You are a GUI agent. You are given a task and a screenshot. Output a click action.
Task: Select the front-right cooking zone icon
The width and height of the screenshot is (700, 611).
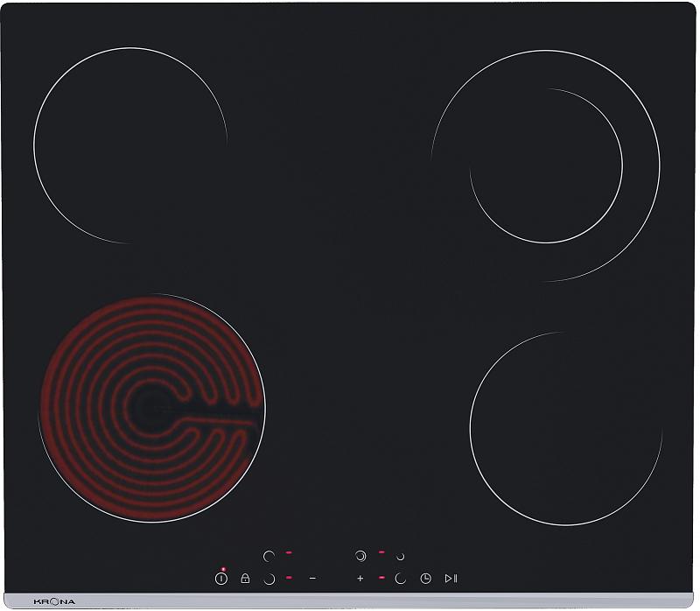401,579
